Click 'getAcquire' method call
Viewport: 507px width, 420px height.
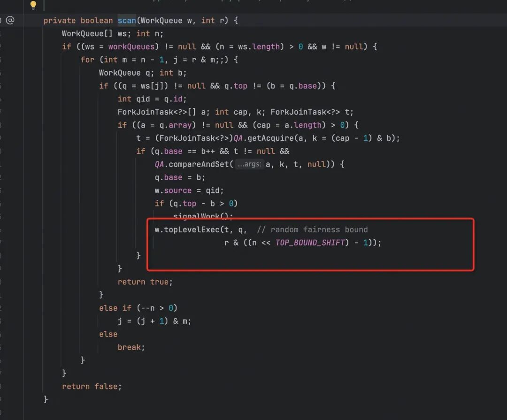coord(270,138)
